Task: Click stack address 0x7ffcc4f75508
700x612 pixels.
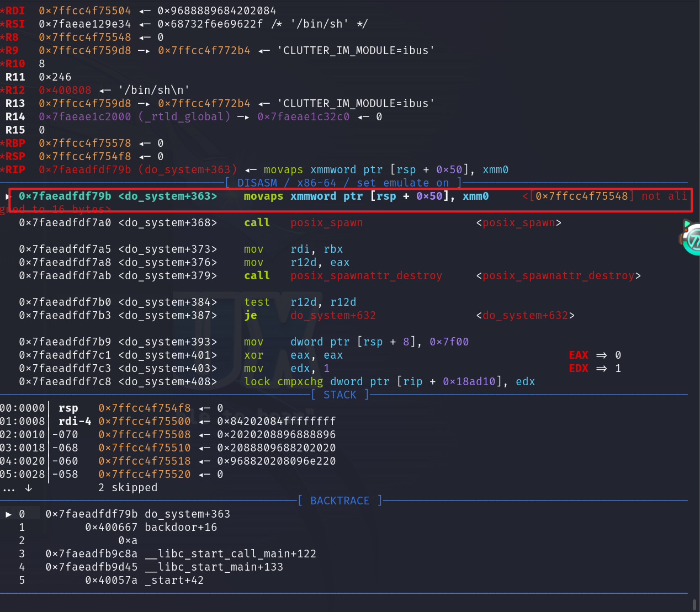Action: [145, 434]
